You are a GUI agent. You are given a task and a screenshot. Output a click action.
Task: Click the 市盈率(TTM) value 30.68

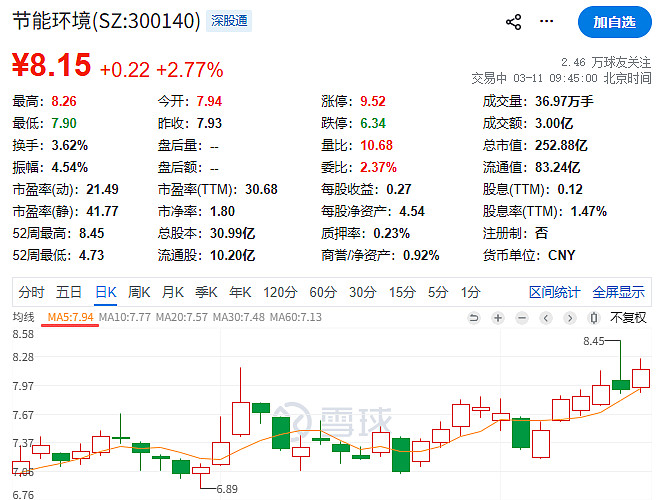coord(261,189)
